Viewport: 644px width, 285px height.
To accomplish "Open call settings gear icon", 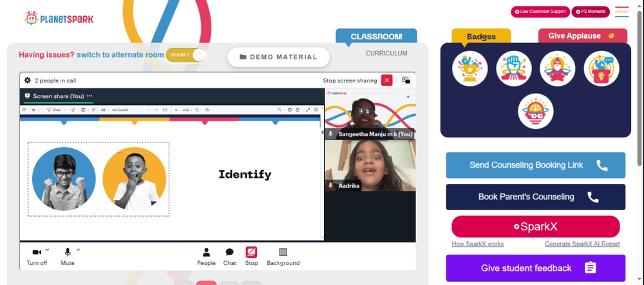I will coord(28,80).
